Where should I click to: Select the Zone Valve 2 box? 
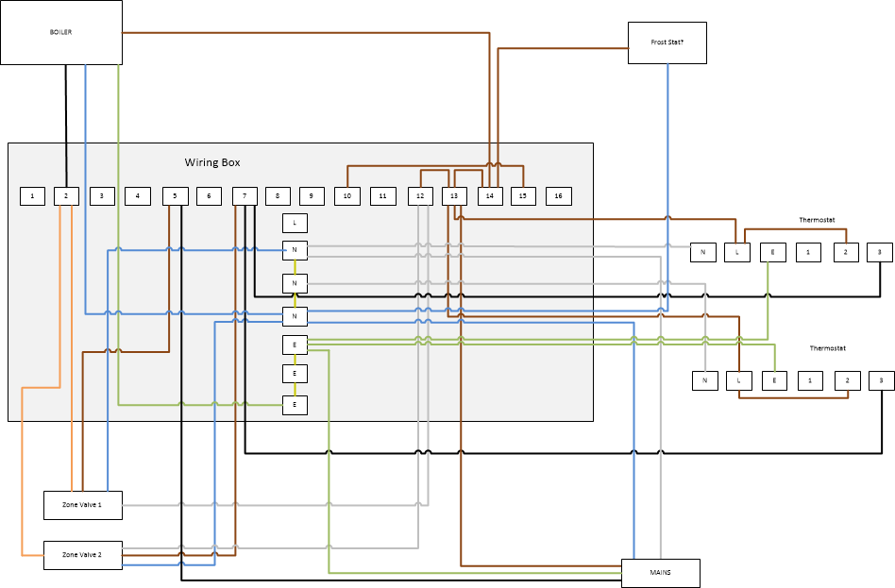[x=83, y=555]
